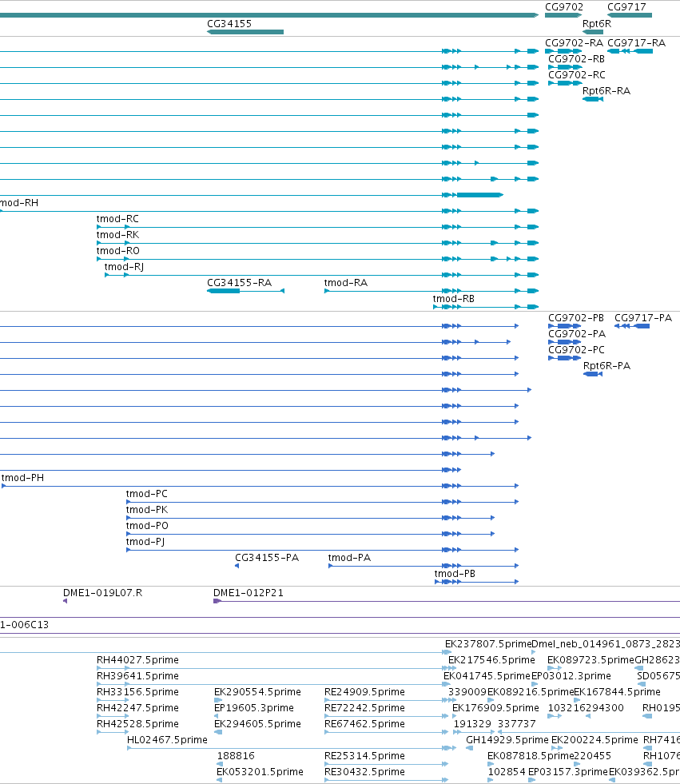Select EST label EK176909.5prime

[x=495, y=708]
